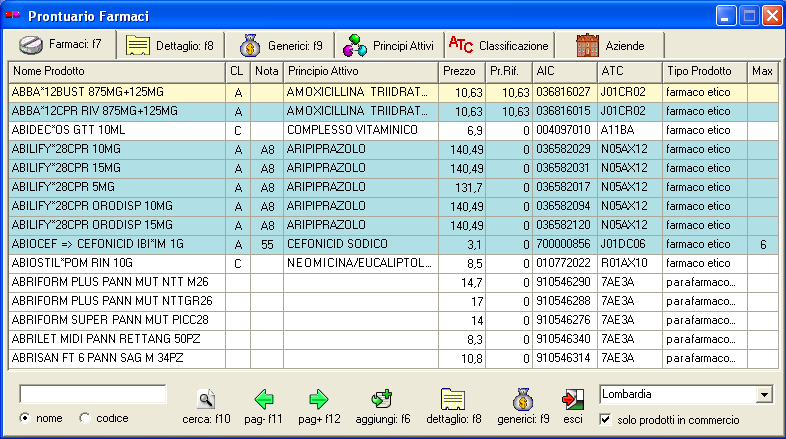Sort by the Prezzo column header

[x=462, y=72]
